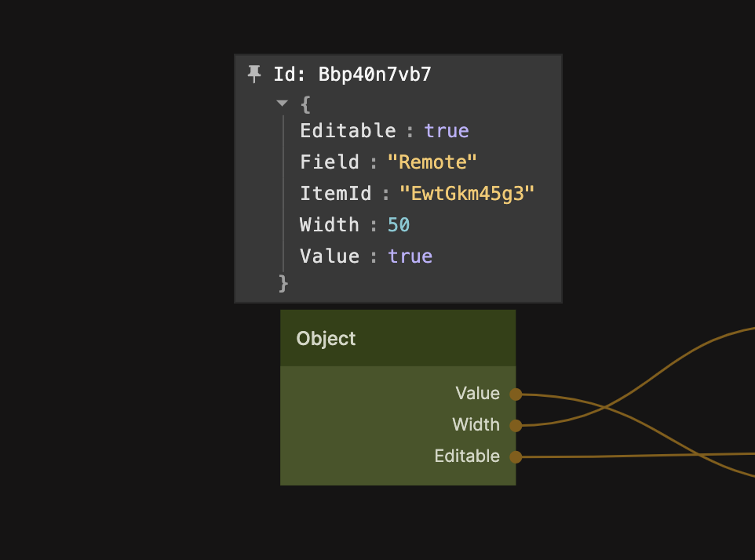Click the Value output port dot
This screenshot has height=560, width=755.
(x=516, y=394)
